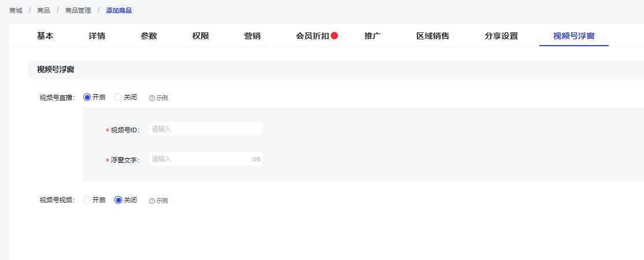
Task: Select the 区域销售 tab
Action: click(432, 36)
